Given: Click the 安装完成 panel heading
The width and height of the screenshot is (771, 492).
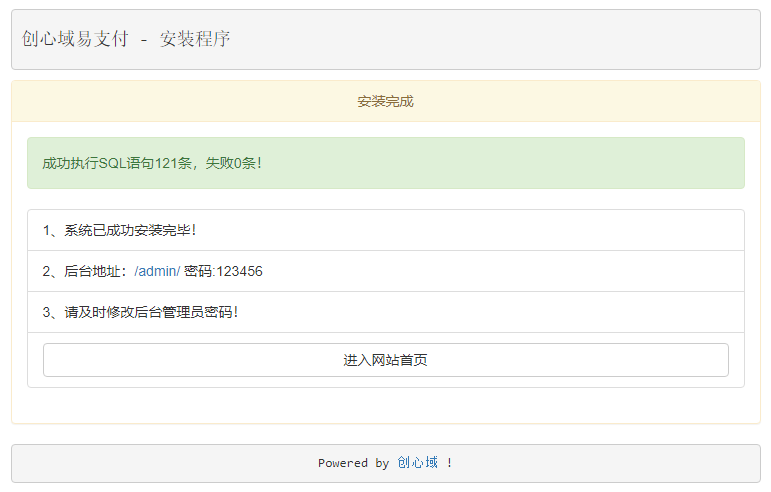Looking at the screenshot, I should [x=386, y=102].
